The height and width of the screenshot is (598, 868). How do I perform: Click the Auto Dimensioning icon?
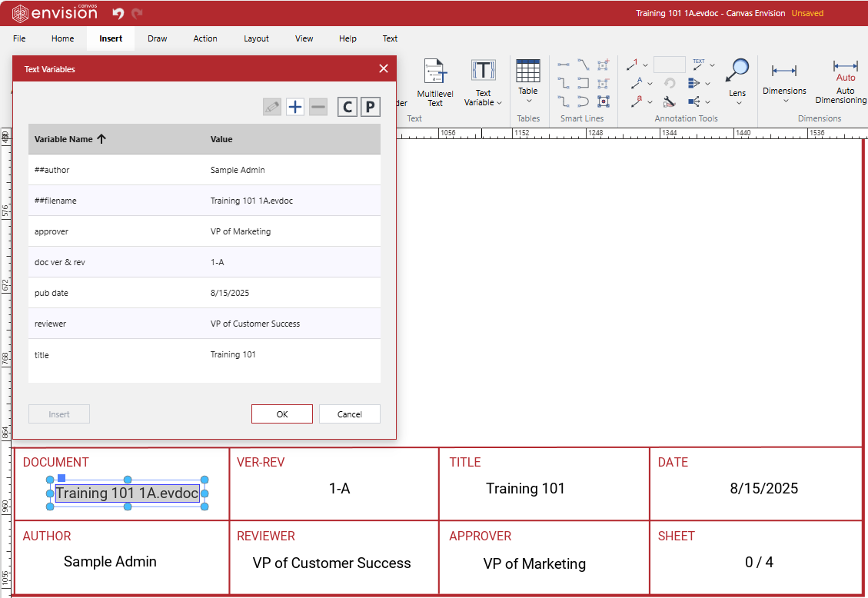click(x=845, y=71)
